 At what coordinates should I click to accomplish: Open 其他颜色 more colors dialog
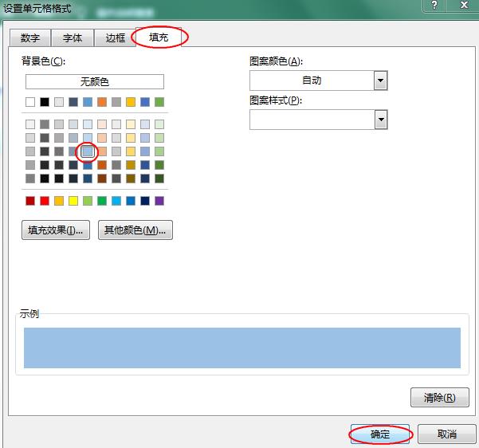click(x=135, y=230)
